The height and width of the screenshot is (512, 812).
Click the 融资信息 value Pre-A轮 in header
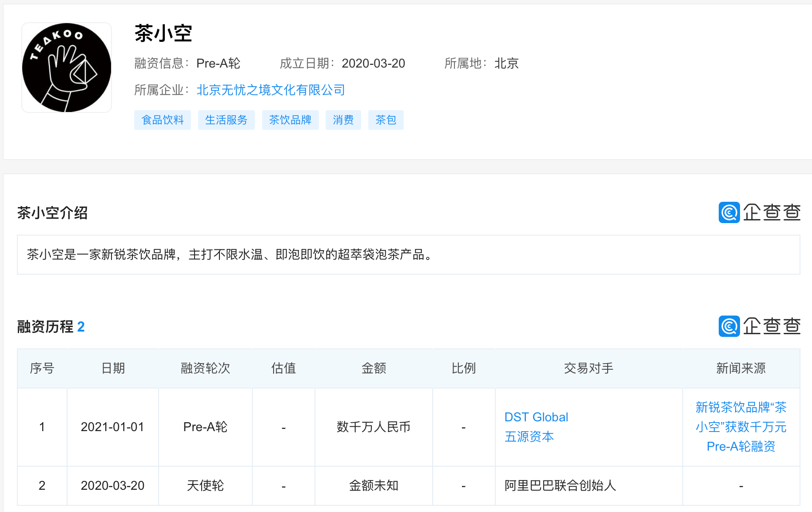point(218,64)
